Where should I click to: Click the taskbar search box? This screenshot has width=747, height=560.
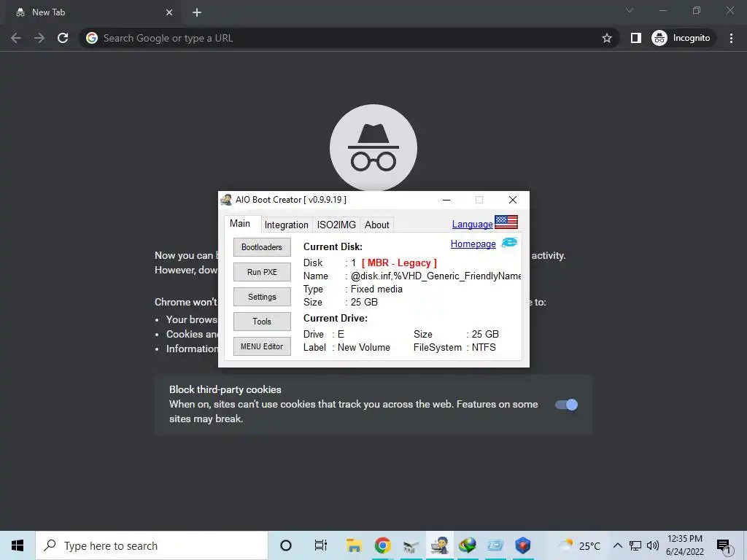152,545
